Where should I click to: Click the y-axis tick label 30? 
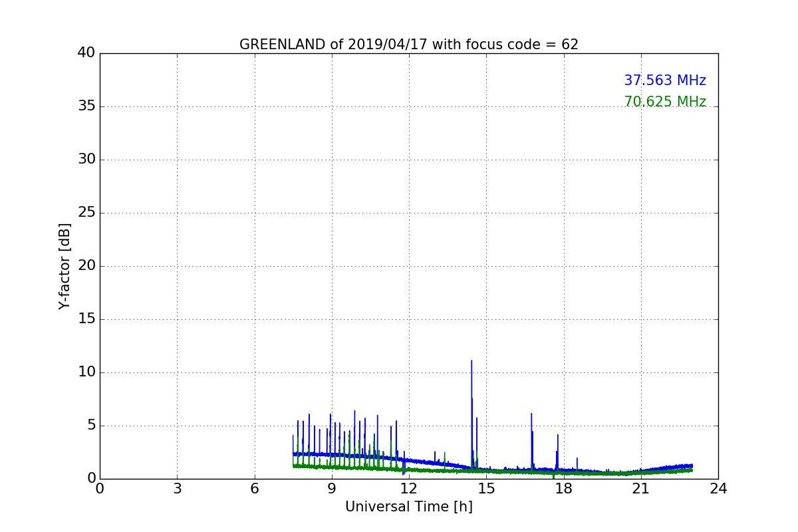tap(86, 160)
